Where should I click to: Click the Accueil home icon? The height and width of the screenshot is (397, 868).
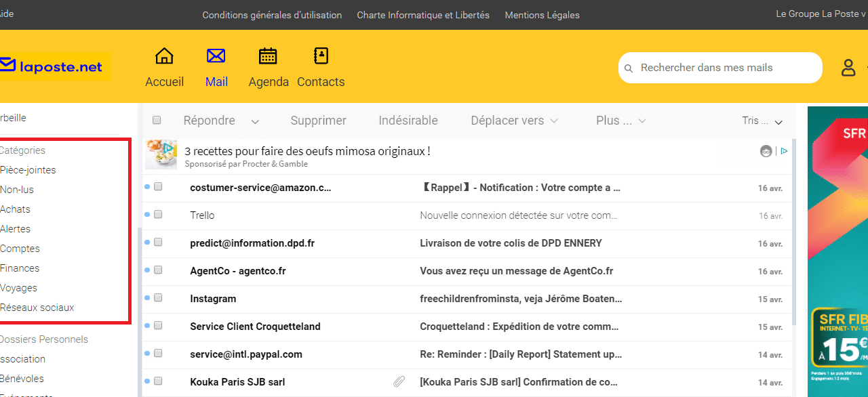click(x=164, y=56)
